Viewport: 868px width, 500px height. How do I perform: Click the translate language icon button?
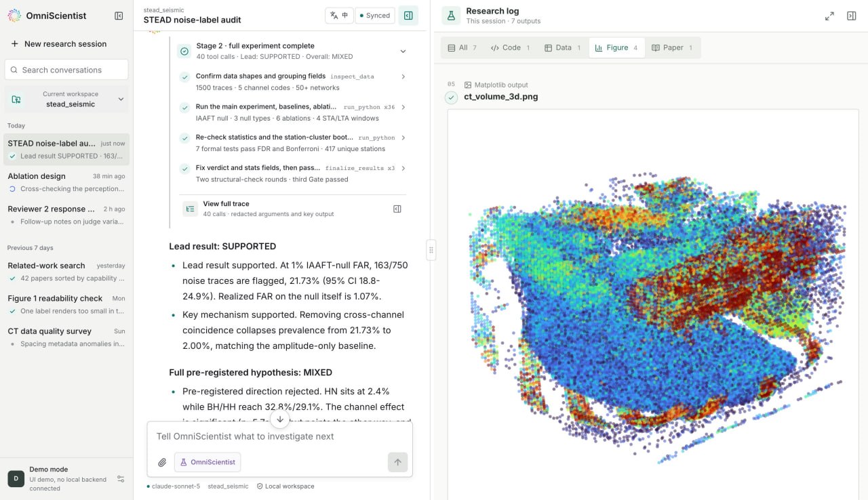coord(339,16)
